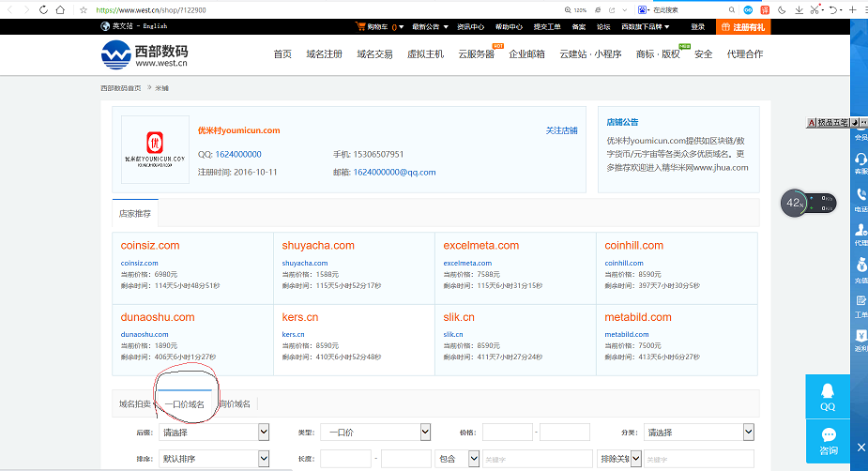This screenshot has height=471, width=868.
Task: Activate the scissors screenshot tool
Action: click(x=815, y=10)
